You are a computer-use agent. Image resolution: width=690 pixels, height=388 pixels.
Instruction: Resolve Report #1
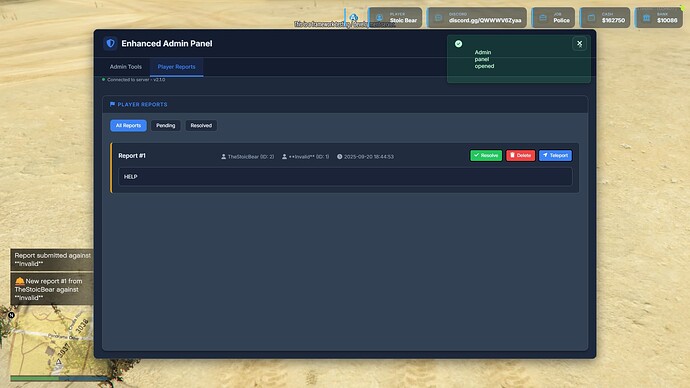[486, 155]
